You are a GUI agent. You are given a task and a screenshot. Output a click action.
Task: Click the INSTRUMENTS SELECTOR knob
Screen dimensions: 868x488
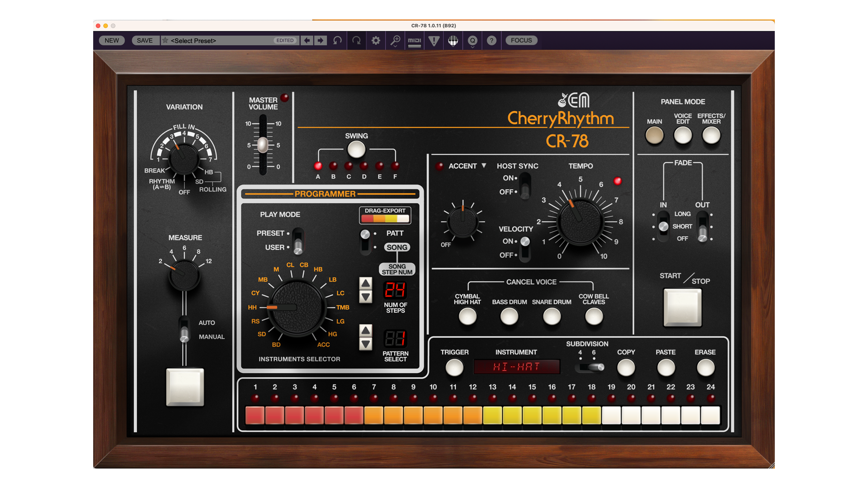[297, 308]
